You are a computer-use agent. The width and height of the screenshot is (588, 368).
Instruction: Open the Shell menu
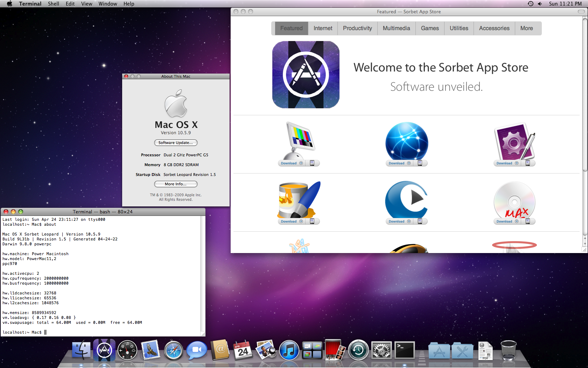(54, 4)
